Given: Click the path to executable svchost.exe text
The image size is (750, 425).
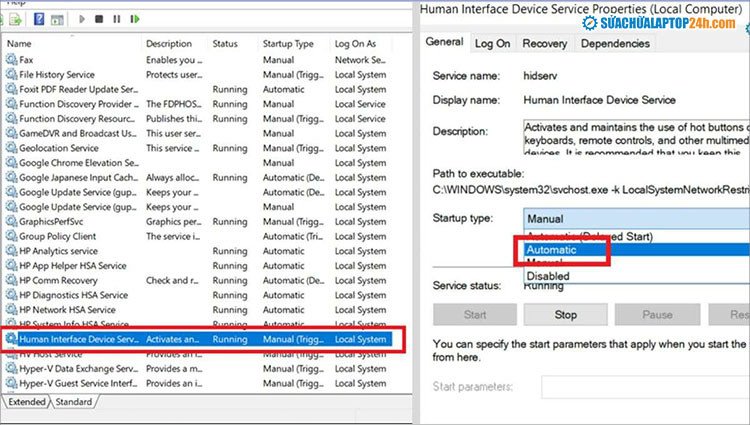Looking at the screenshot, I should point(591,190).
